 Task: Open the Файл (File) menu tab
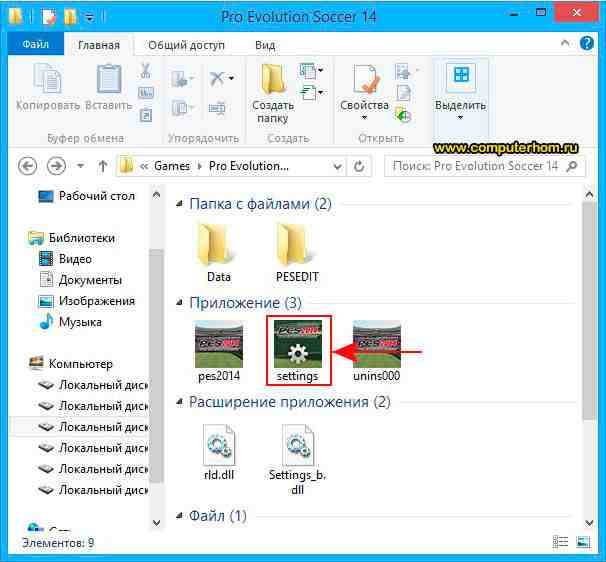tap(35, 45)
